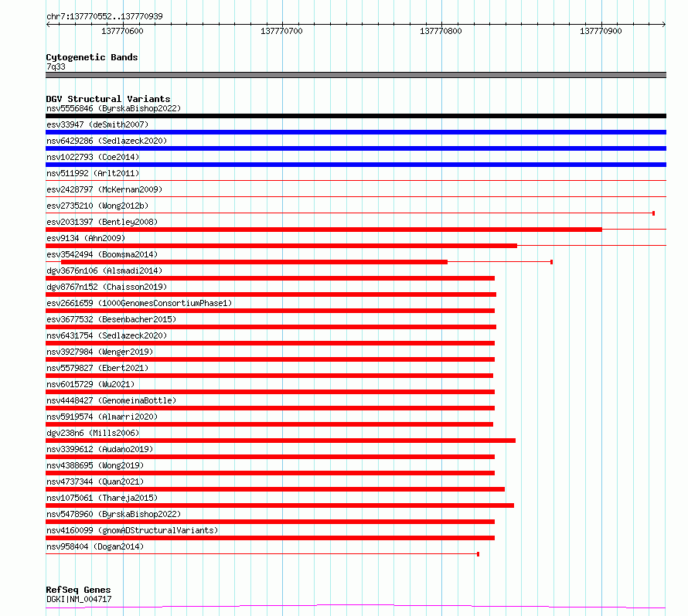Open the esv33947 (deSmith2007) variant
This screenshot has width=688, height=616.
click(97, 124)
